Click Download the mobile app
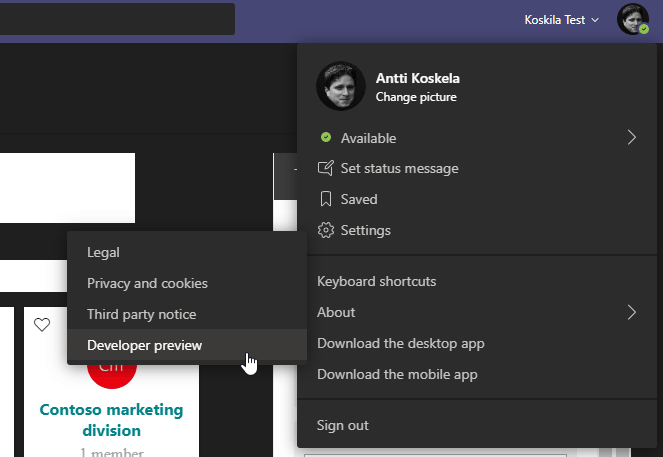Image resolution: width=663 pixels, height=457 pixels. tap(397, 374)
